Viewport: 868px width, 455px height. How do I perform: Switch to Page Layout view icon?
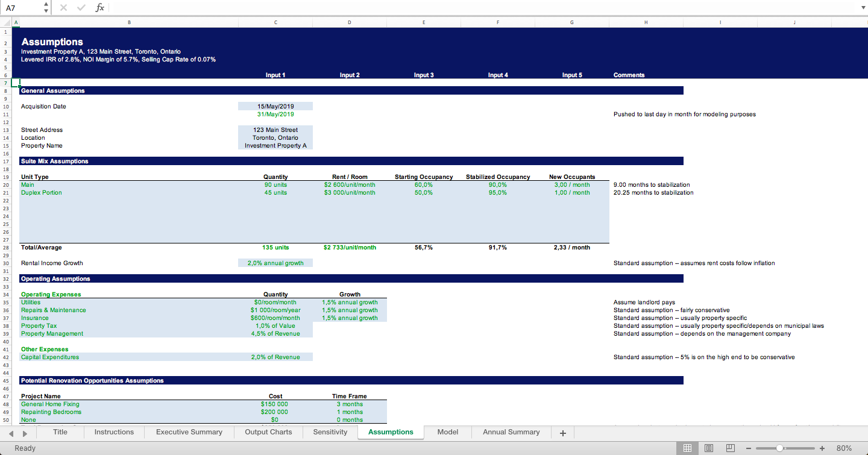point(709,448)
